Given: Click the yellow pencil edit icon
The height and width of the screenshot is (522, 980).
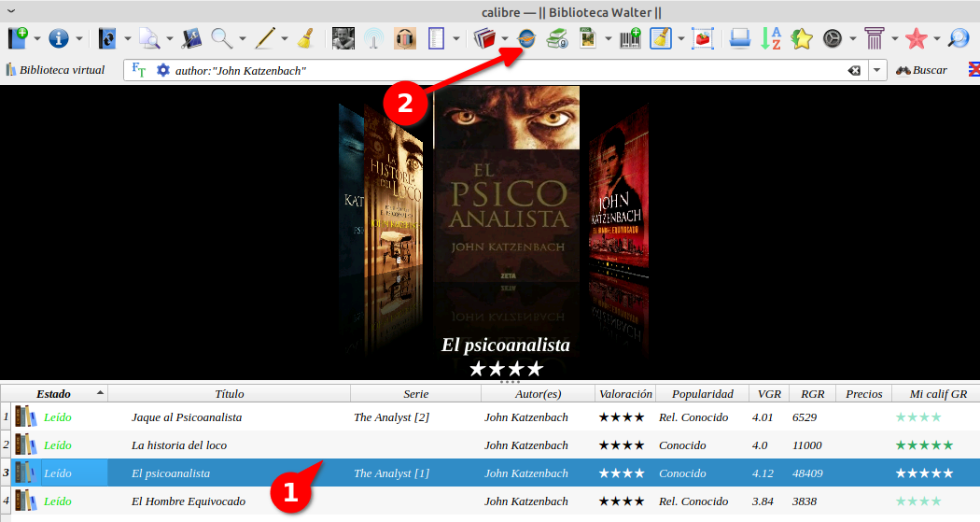Looking at the screenshot, I should (x=266, y=38).
